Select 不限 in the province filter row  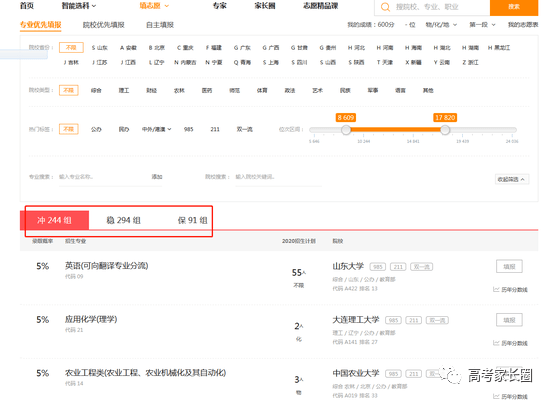tap(71, 47)
